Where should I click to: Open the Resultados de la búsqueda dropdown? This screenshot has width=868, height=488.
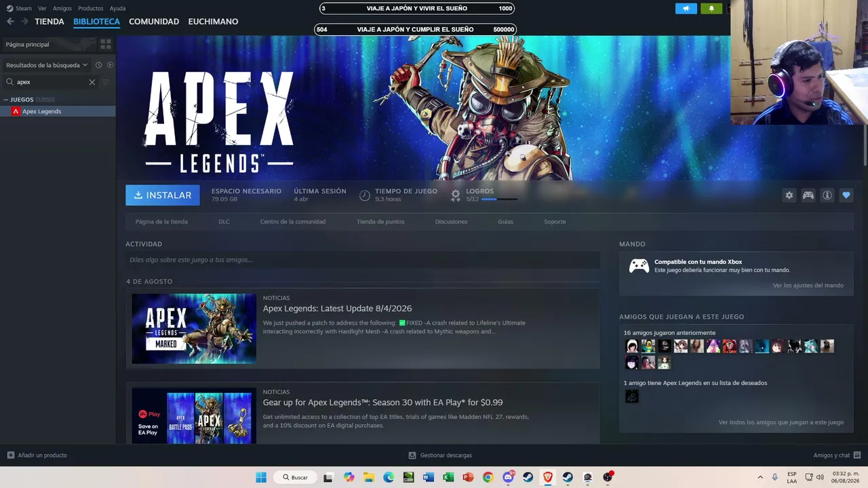pos(47,65)
